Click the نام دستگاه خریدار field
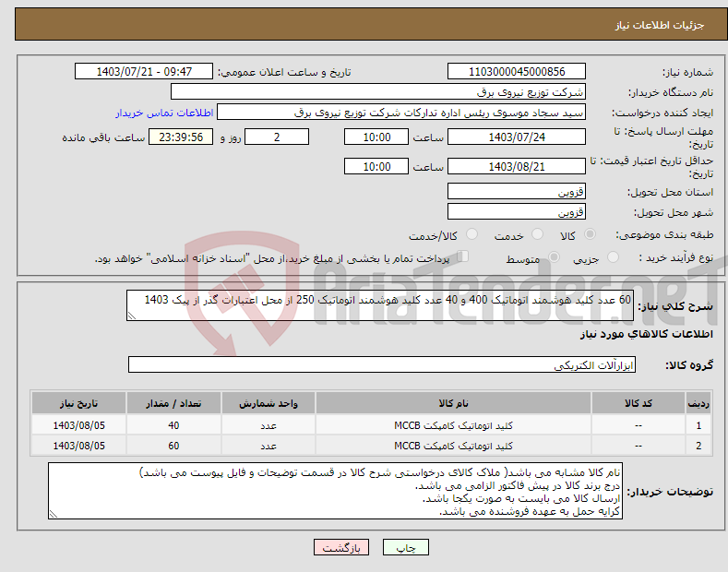This screenshot has width=728, height=572. [378, 91]
